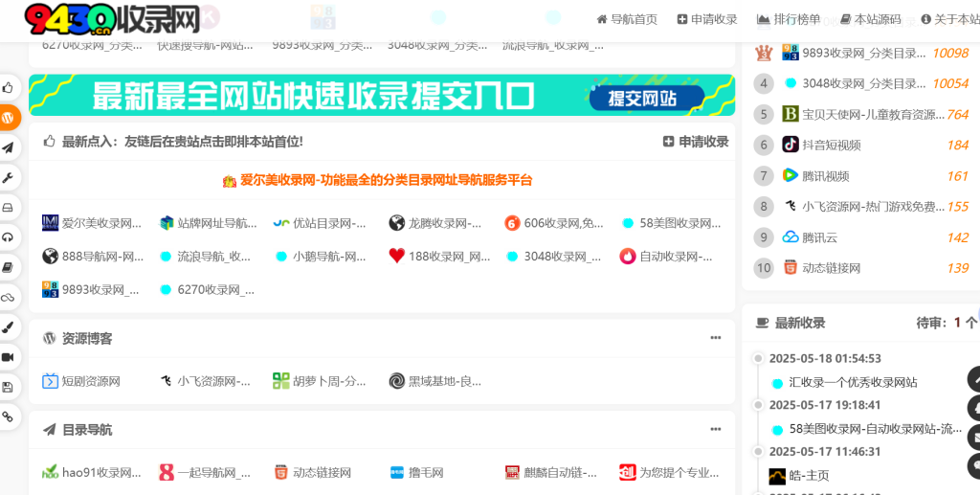Click the 2025-05-18 01:54:53 timeline marker
This screenshot has width=980, height=495.
[x=759, y=359]
